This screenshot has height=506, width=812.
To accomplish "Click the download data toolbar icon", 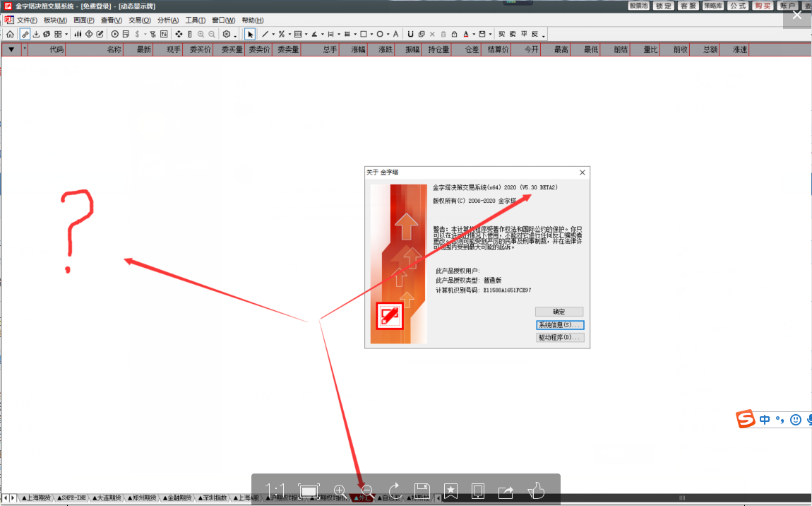I will (36, 34).
